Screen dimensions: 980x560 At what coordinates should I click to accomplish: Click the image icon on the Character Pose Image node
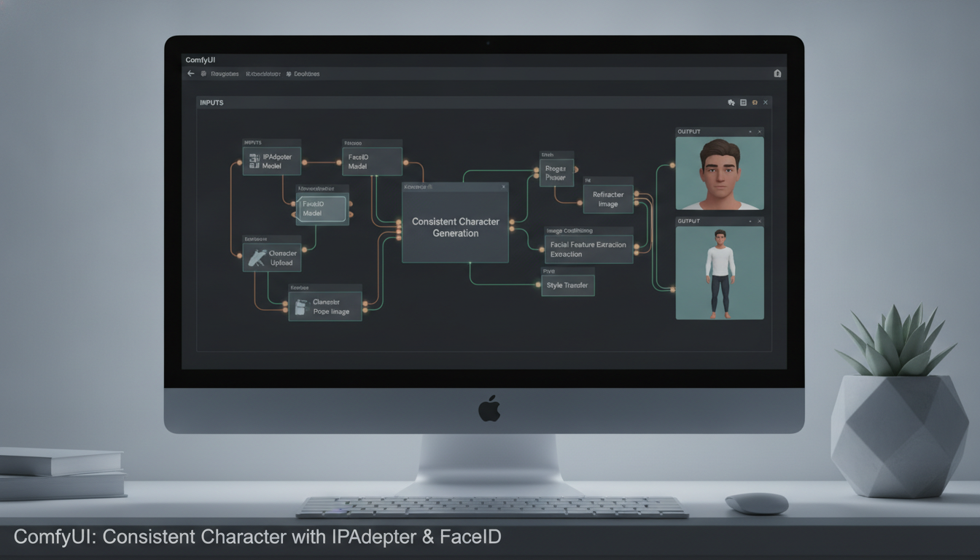(300, 307)
